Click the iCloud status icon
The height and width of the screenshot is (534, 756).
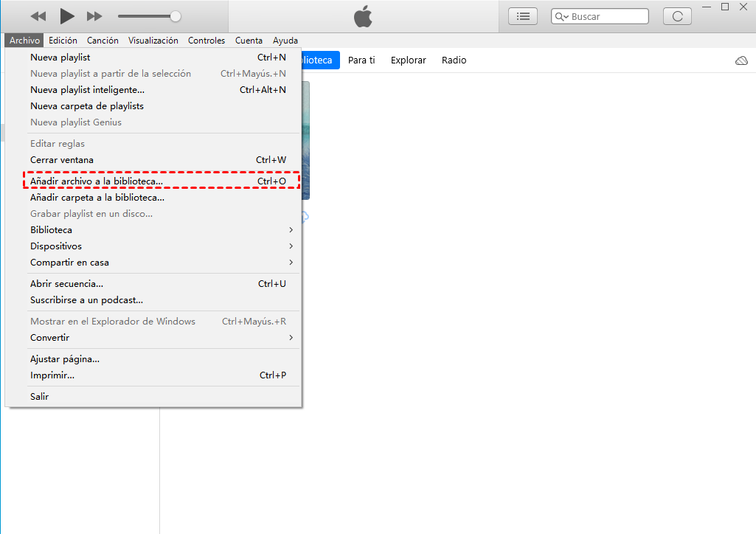(741, 60)
